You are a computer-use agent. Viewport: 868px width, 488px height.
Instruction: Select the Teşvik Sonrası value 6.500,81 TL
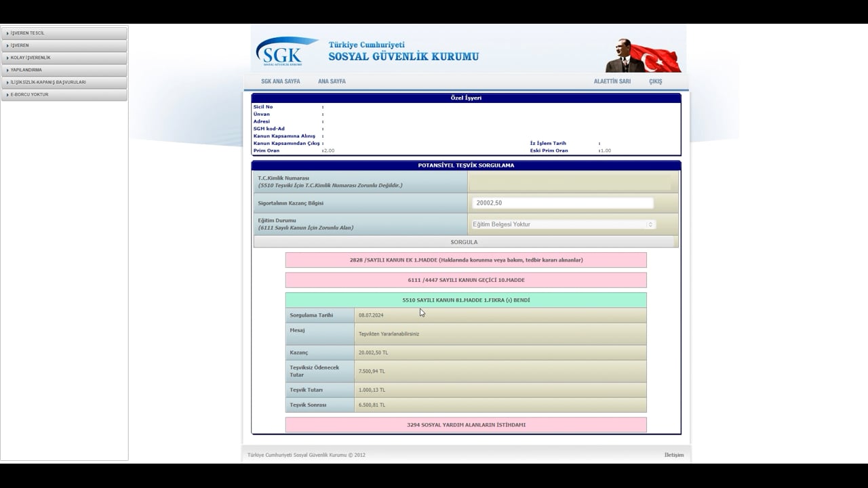372,405
